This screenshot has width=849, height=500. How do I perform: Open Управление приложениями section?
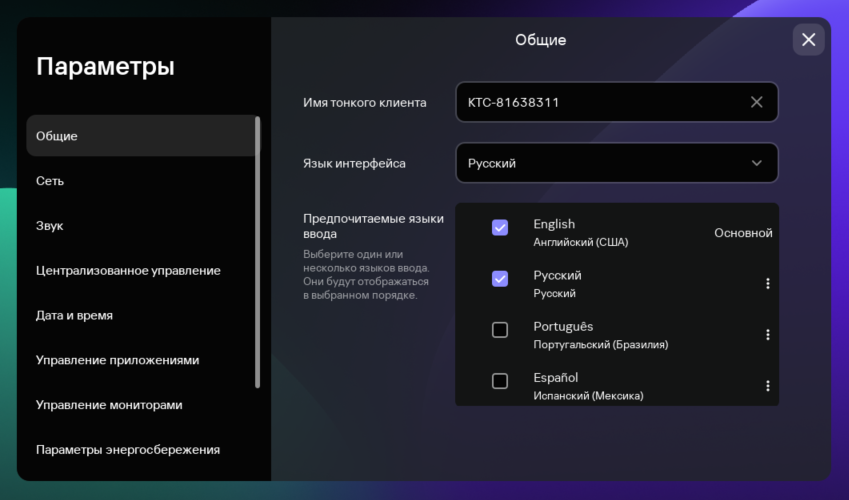117,360
